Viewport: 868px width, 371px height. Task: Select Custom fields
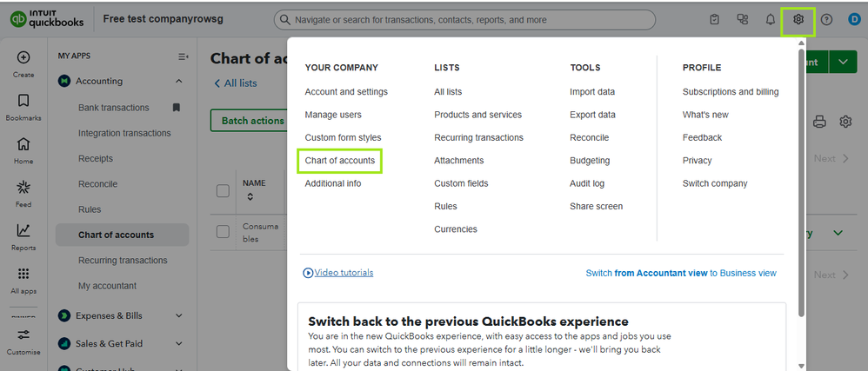click(x=461, y=183)
